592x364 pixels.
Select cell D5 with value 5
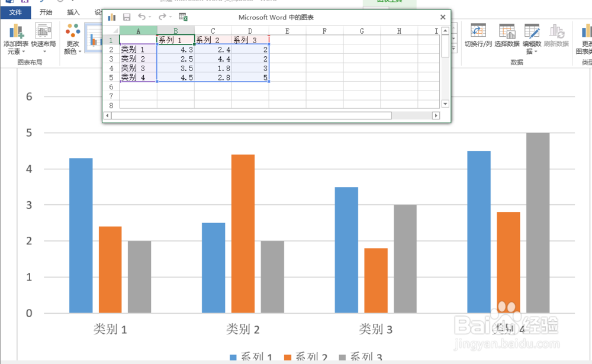[x=250, y=78]
